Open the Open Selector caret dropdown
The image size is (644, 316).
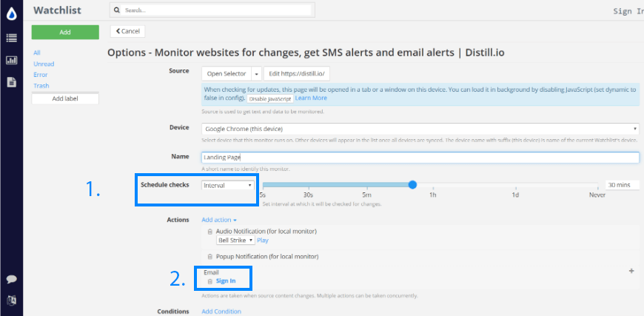click(x=257, y=74)
